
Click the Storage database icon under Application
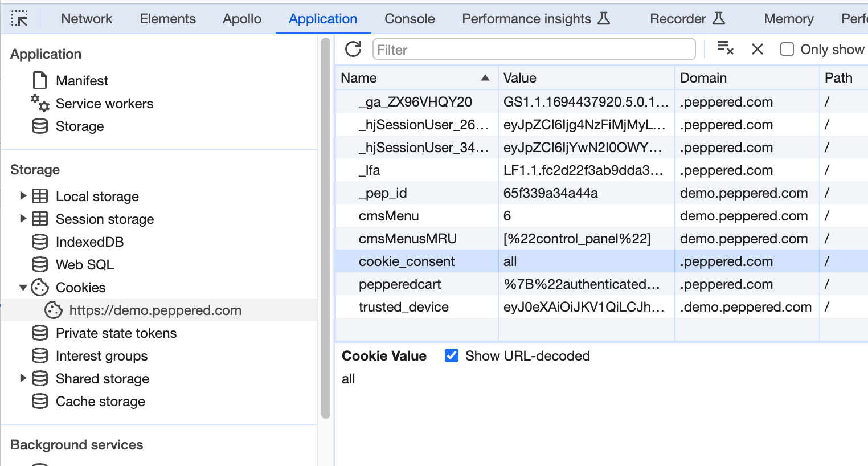[x=40, y=126]
